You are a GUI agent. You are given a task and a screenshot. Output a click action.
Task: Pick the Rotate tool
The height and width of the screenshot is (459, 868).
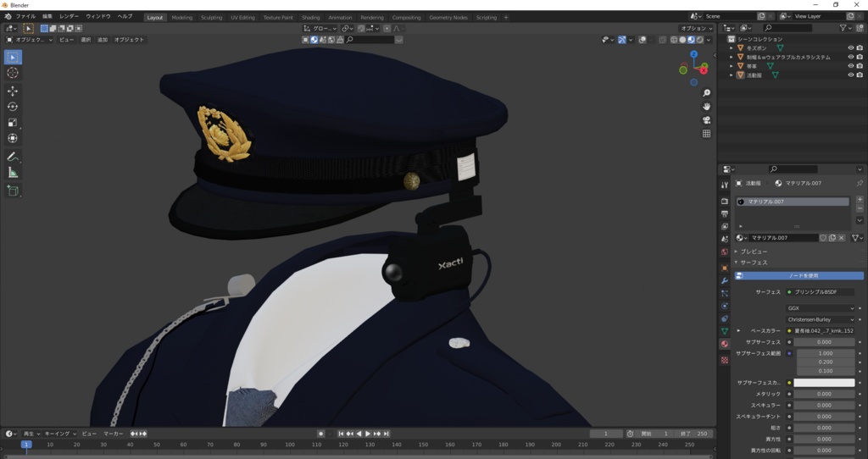13,107
